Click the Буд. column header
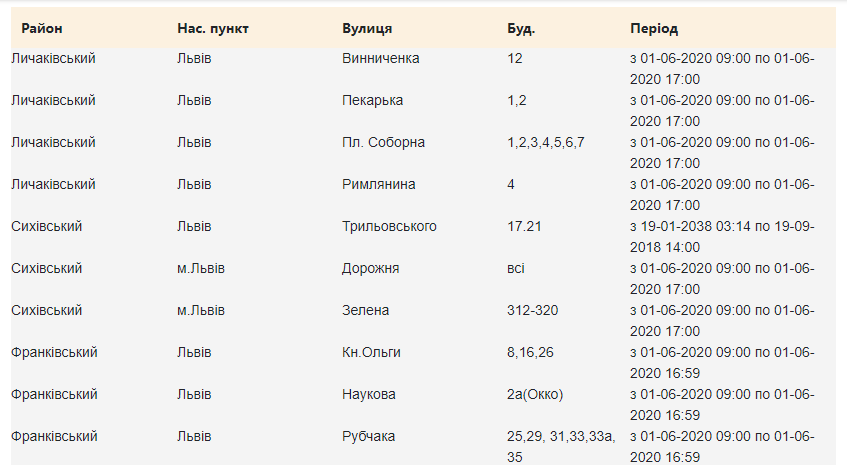This screenshot has width=847, height=465. tap(521, 28)
